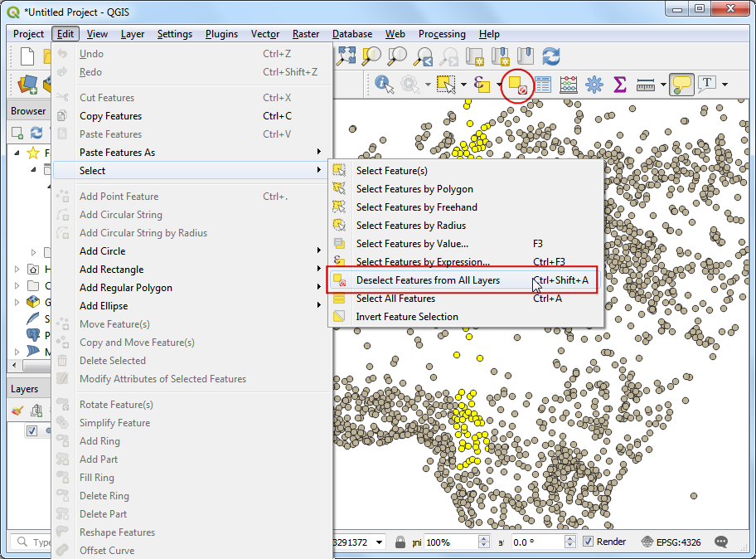The image size is (756, 559).
Task: Open the Field Calculator abacus icon
Action: tap(569, 85)
